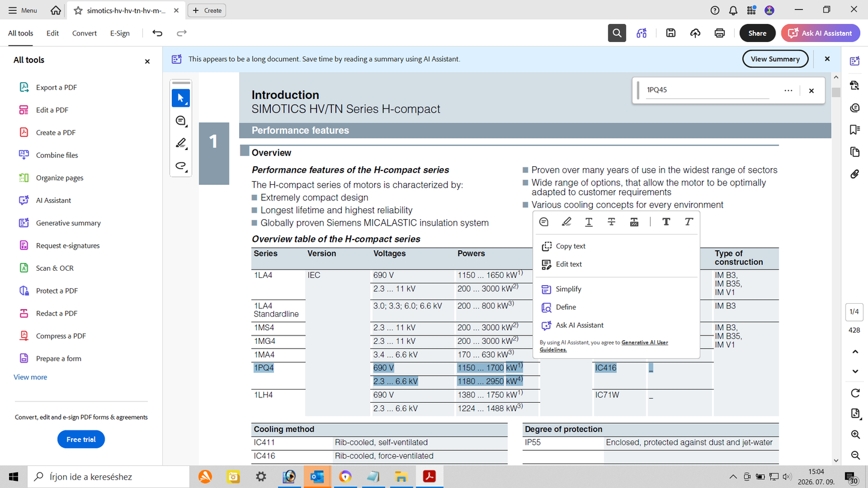
Task: Choose the highlighter tool in quick toolbar
Action: point(181,143)
